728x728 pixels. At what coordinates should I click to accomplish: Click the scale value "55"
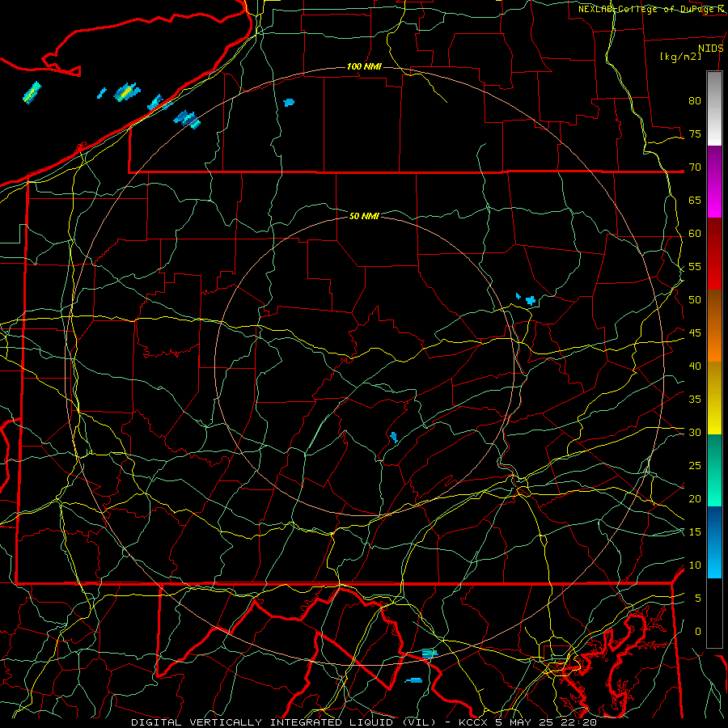(695, 267)
